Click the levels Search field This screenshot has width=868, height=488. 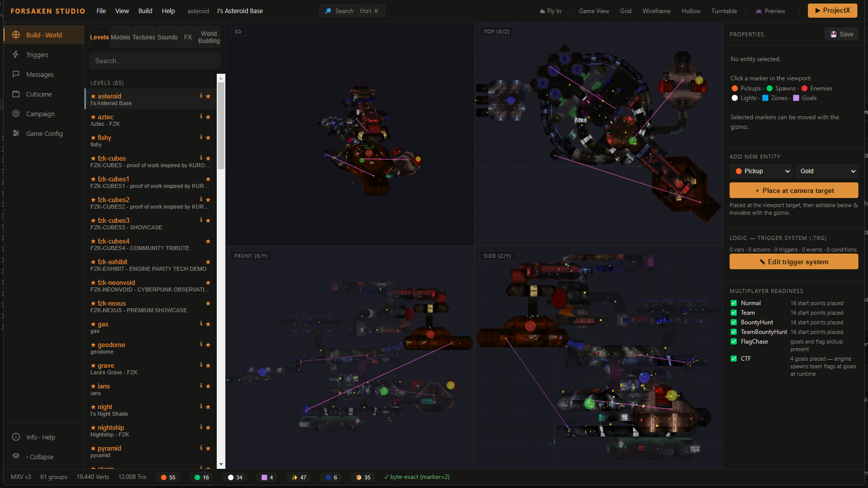tap(155, 61)
